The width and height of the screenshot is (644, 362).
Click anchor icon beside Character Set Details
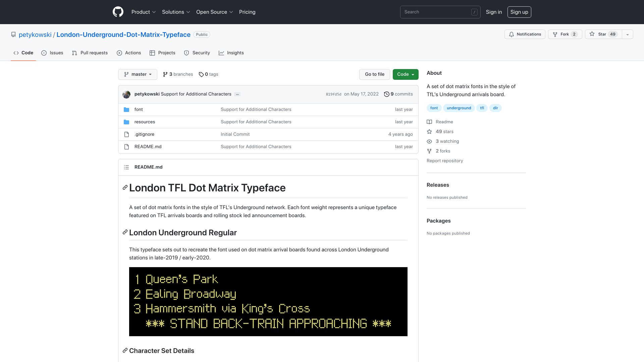[125, 350]
